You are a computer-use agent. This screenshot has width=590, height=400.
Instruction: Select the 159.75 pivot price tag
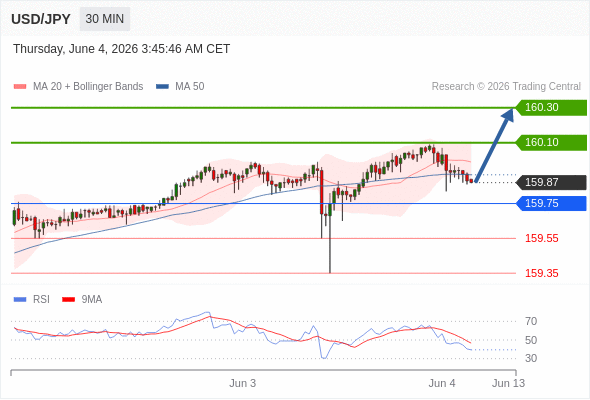(551, 204)
